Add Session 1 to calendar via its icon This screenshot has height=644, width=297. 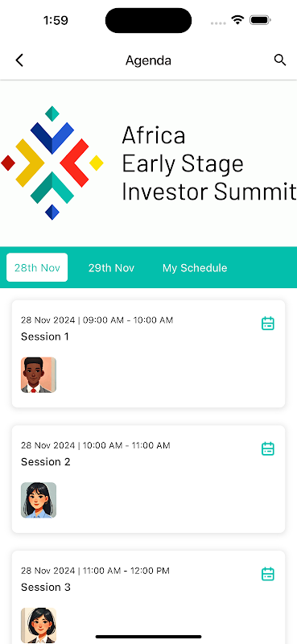click(268, 324)
